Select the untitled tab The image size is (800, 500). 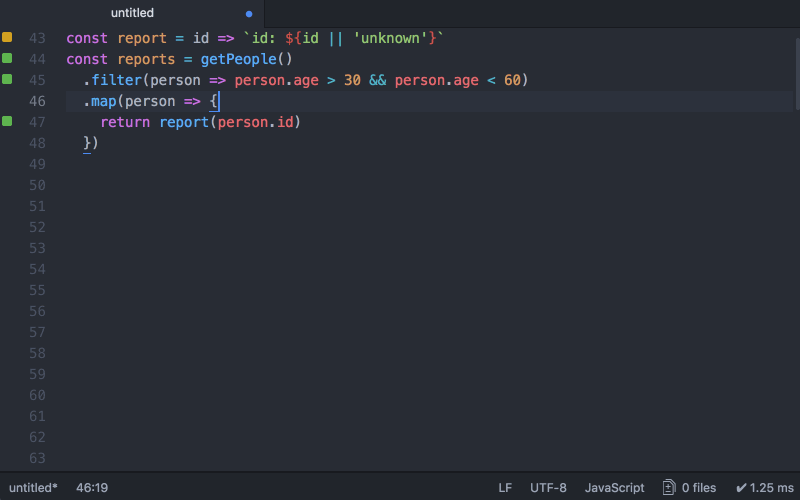click(132, 13)
